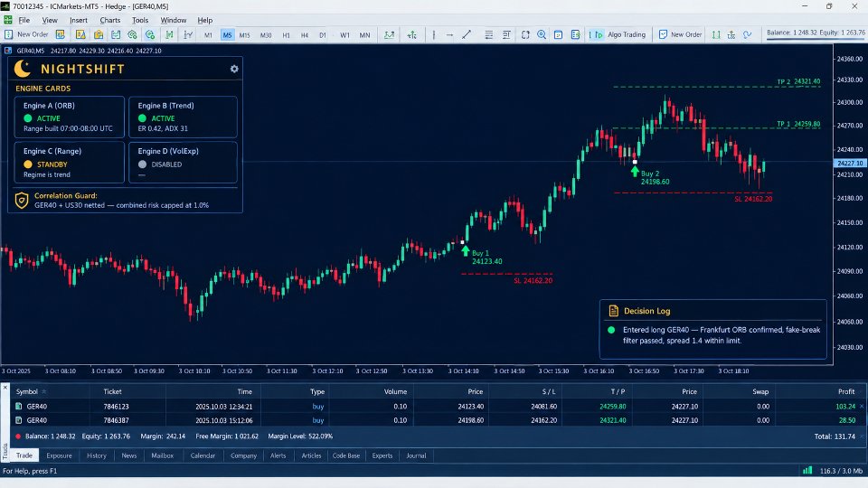Viewport: 868px width, 488px height.
Task: Click the profit value 103.24
Action: point(845,406)
